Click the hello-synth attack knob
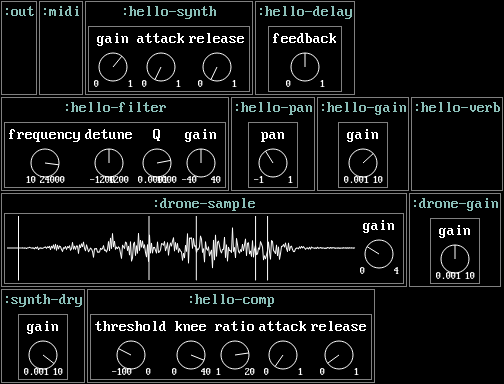Image resolution: width=504 pixels, height=384 pixels. pyautogui.click(x=161, y=67)
